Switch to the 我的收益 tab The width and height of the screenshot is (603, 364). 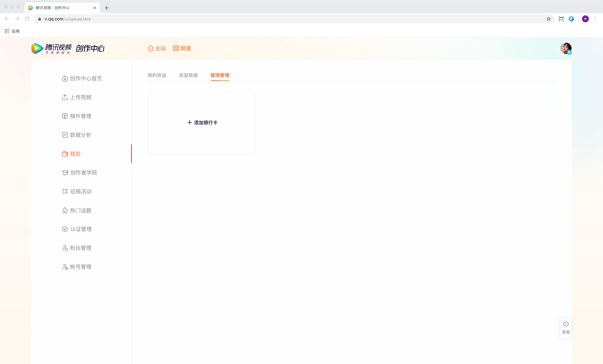pos(157,75)
